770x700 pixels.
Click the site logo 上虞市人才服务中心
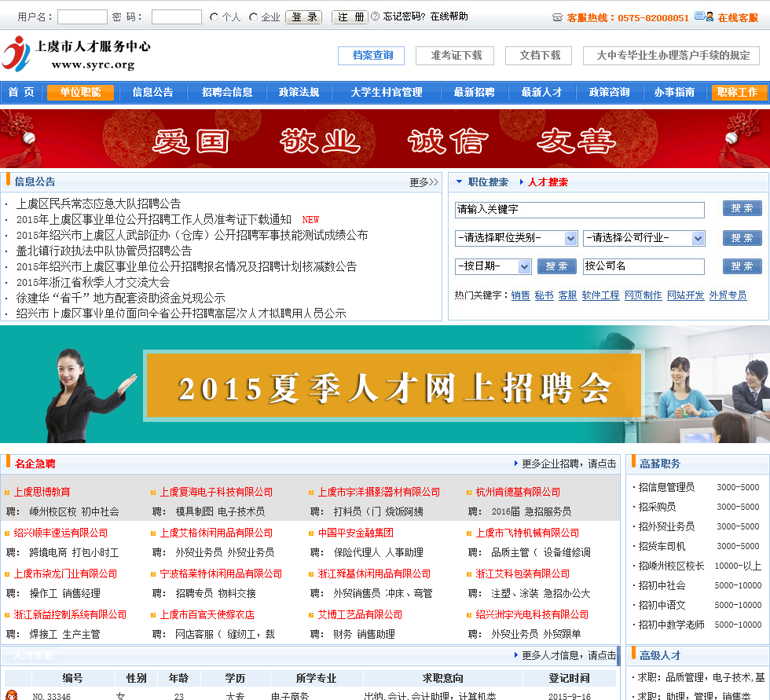[x=77, y=54]
